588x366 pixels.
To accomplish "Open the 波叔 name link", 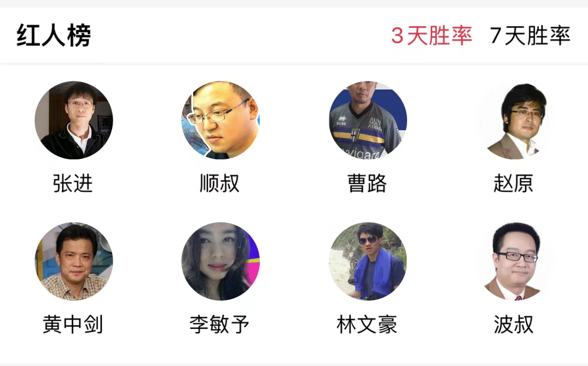I will [514, 324].
